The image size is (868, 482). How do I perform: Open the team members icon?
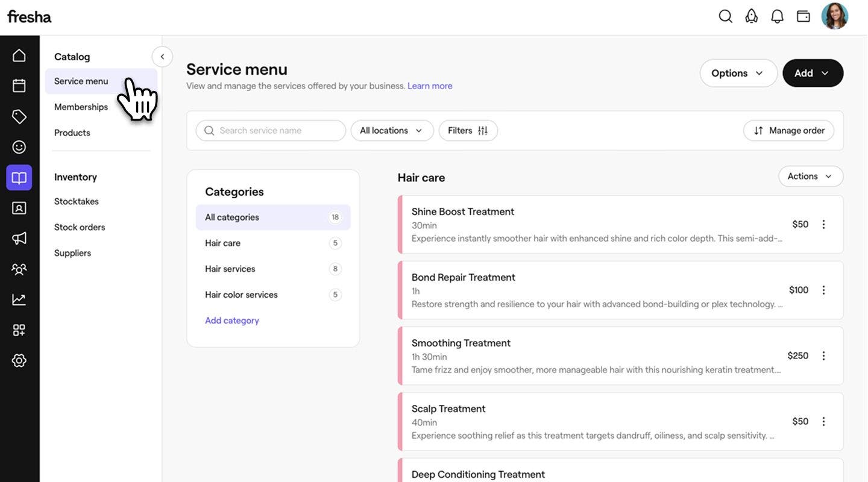(x=19, y=269)
